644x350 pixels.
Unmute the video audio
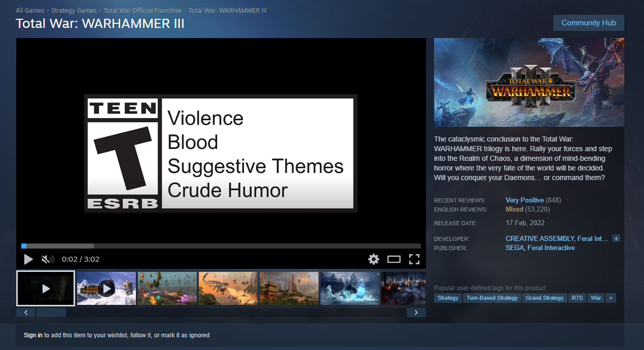pos(48,259)
